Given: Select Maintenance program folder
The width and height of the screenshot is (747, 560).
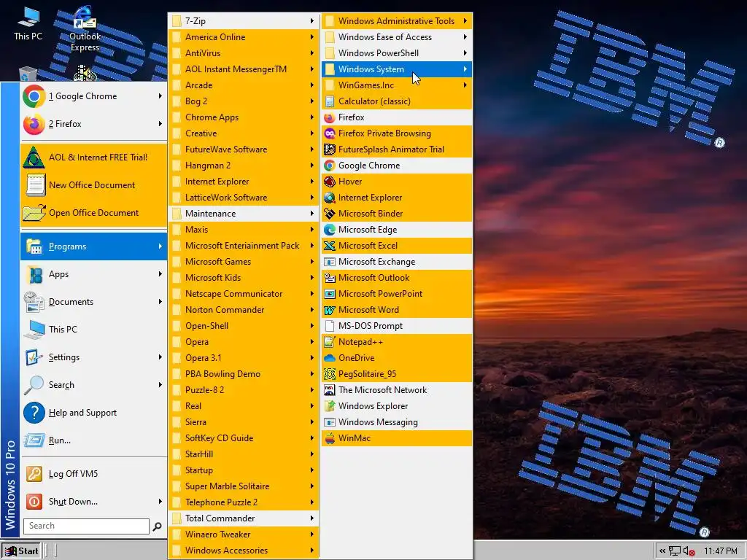Looking at the screenshot, I should [244, 214].
